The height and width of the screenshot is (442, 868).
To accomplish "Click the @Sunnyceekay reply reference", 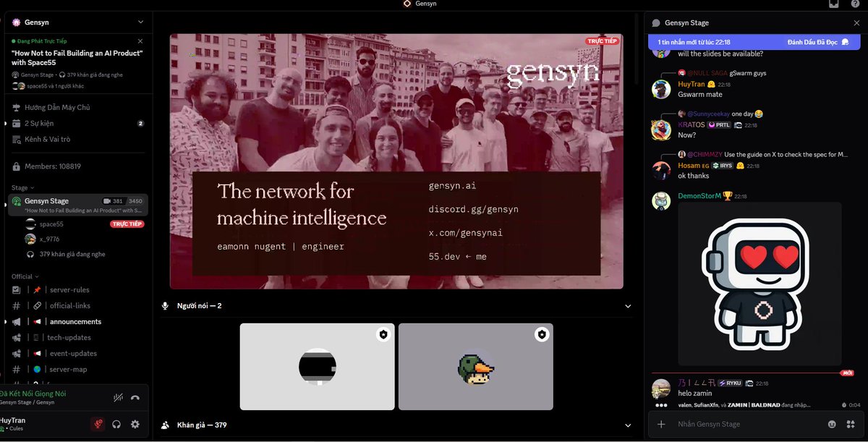I will (707, 114).
